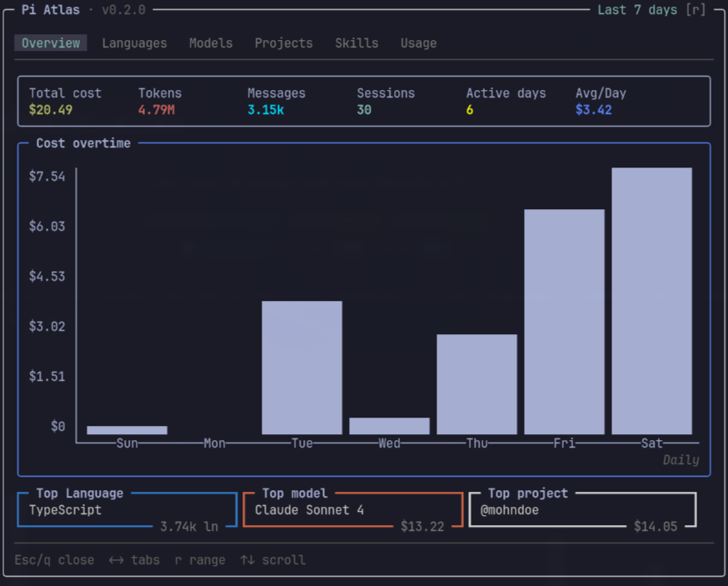
Task: Click the Avg/Day value $3.42
Action: coord(593,110)
